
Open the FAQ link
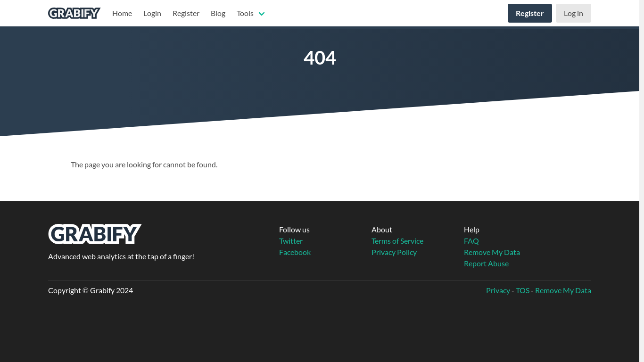click(x=471, y=241)
